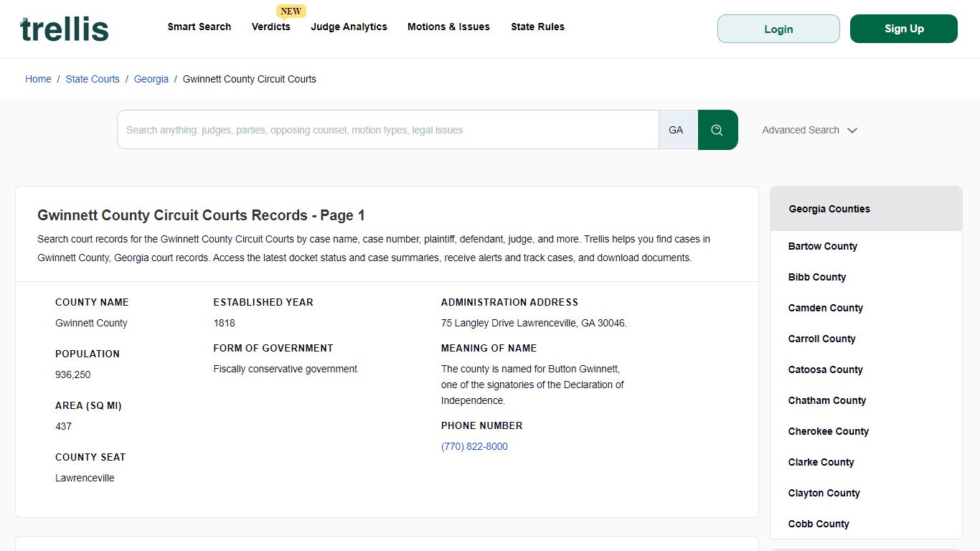Click the green search magnifier button
This screenshot has height=551, width=980.
pos(717,130)
